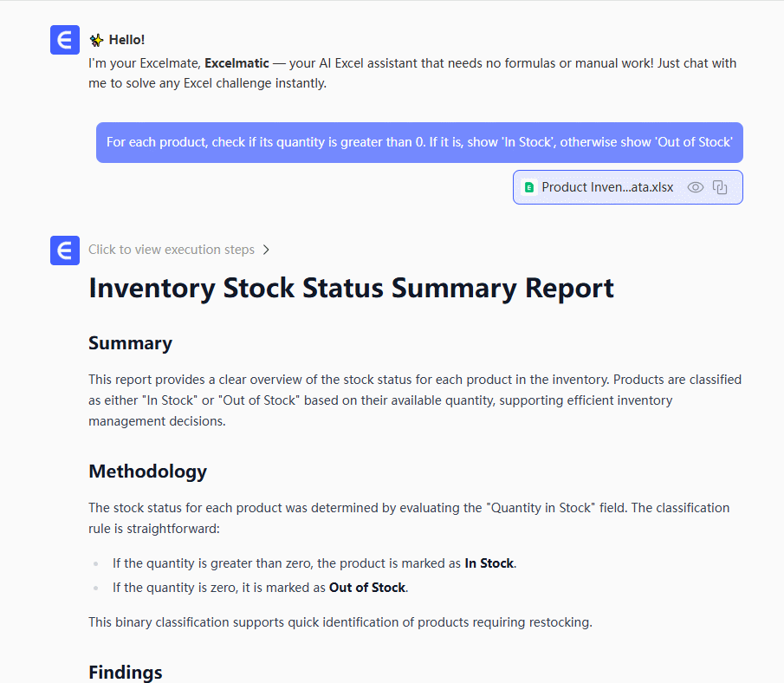The image size is (784, 683).
Task: Click the copy icon on the file attachment
Action: [720, 187]
